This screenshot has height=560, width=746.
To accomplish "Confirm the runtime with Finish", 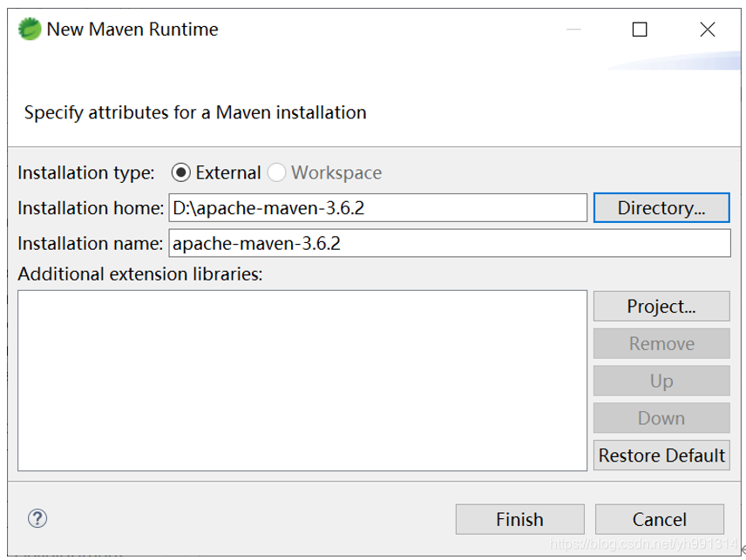I will point(519,520).
